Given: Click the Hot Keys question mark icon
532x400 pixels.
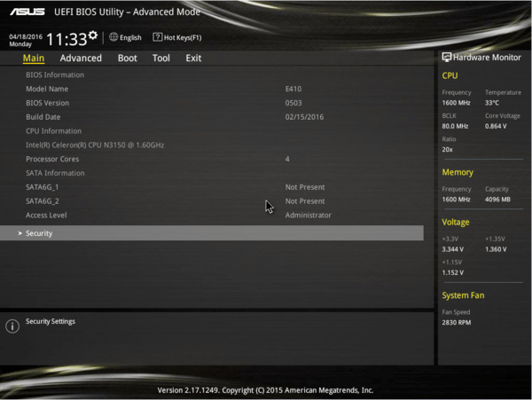Looking at the screenshot, I should click(157, 37).
